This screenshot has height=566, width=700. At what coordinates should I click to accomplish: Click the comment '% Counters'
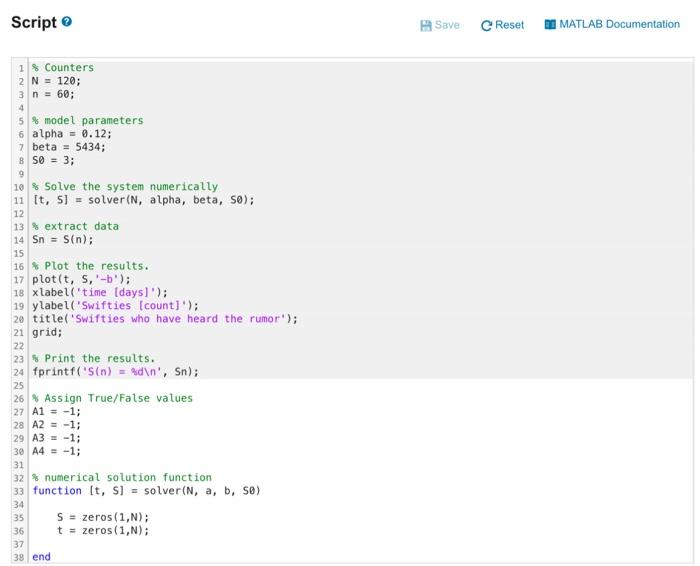click(63, 67)
